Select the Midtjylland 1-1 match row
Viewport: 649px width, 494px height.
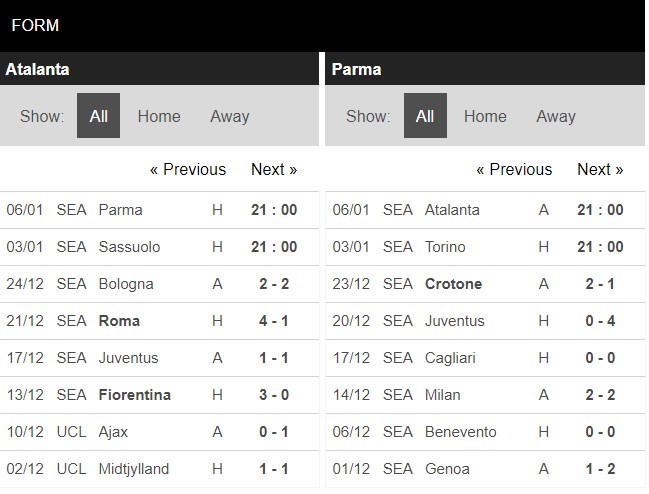pos(159,469)
